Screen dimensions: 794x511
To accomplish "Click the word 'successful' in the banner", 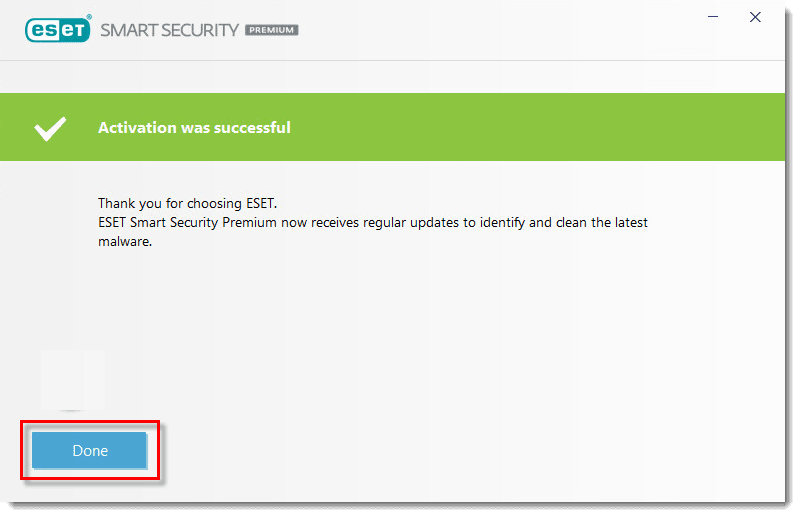I will [252, 128].
